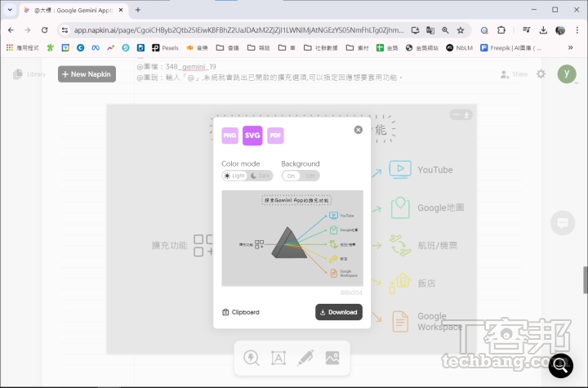Close the Google Gemini App tab
This screenshot has width=588, height=388.
coord(121,10)
